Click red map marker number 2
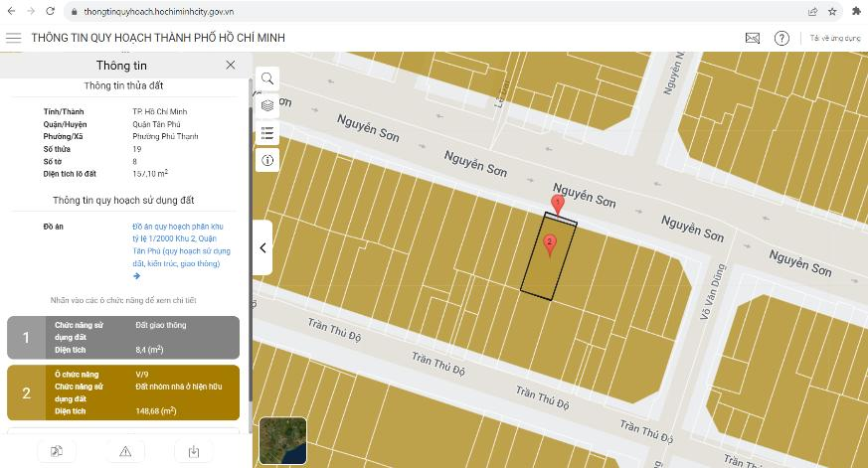868x468 pixels. coord(549,245)
